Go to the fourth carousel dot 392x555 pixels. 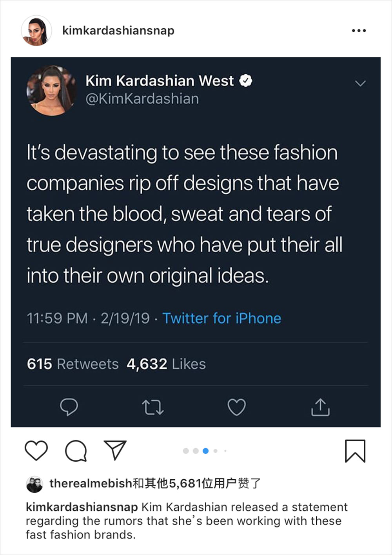(x=215, y=451)
